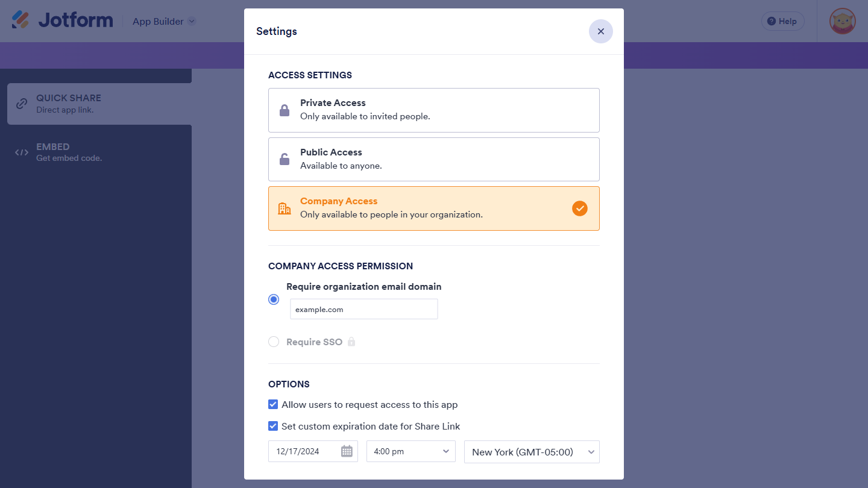Toggle Set custom expiration date checkbox
The image size is (868, 488).
coord(273,426)
